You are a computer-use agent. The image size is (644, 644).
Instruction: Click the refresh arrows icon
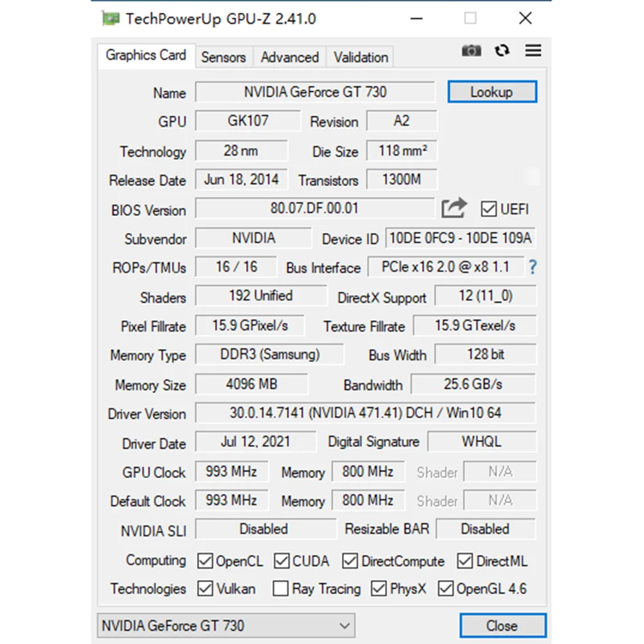[502, 50]
